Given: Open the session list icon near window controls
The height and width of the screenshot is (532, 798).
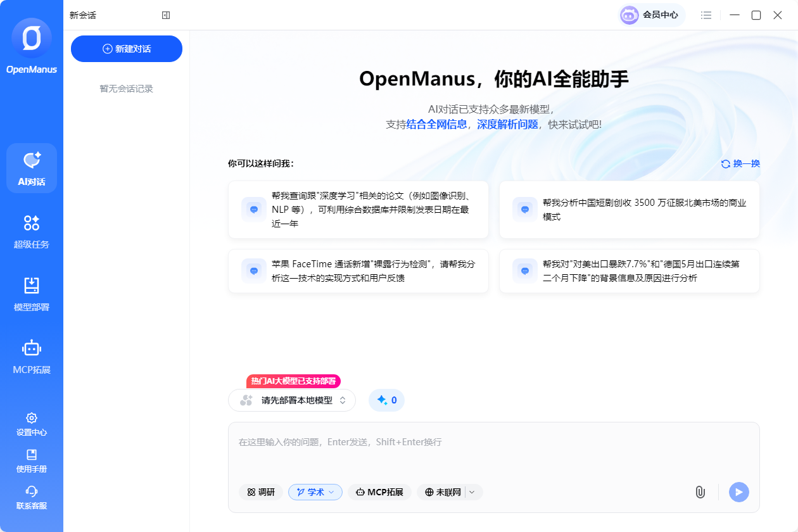Looking at the screenshot, I should coord(706,15).
